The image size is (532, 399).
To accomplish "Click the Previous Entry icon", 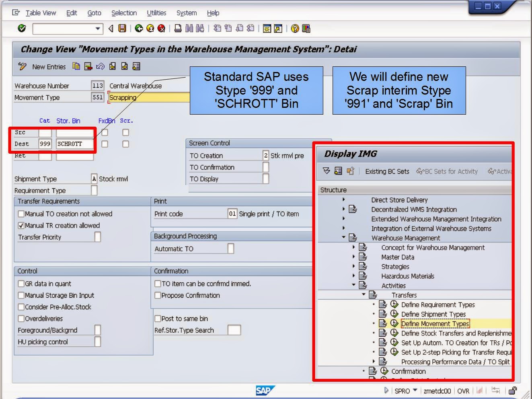I will click(x=113, y=66).
